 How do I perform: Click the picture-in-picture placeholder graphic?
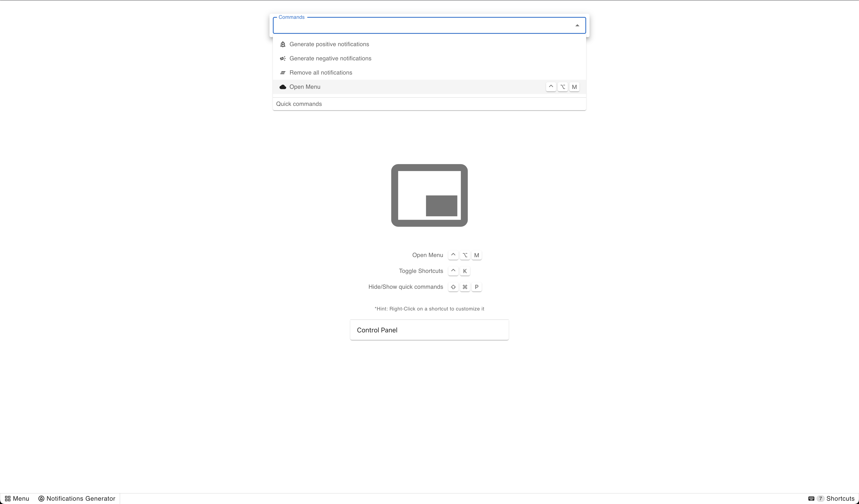(x=429, y=195)
